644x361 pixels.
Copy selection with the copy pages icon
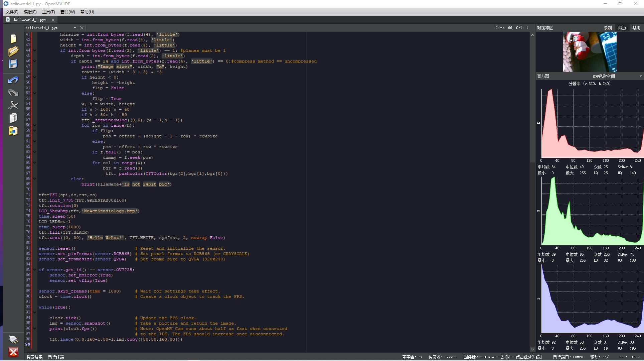(x=13, y=118)
